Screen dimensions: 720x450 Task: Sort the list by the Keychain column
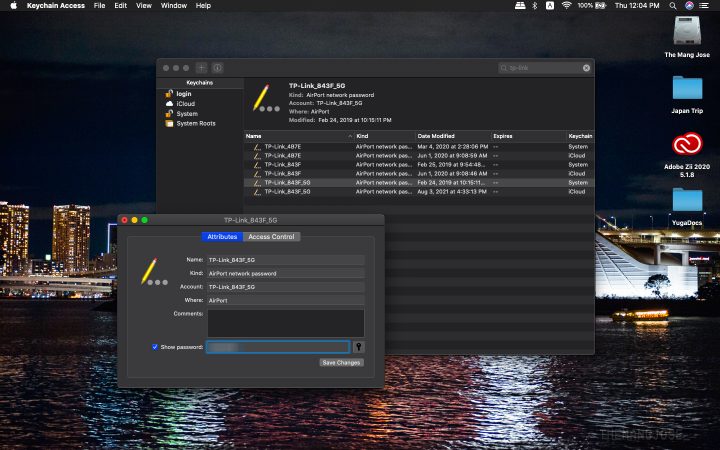[x=580, y=136]
